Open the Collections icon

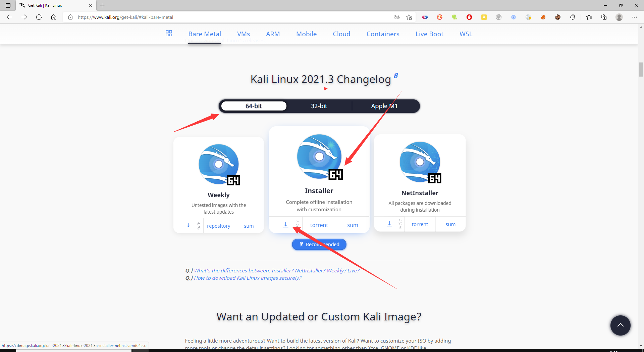[x=604, y=17]
